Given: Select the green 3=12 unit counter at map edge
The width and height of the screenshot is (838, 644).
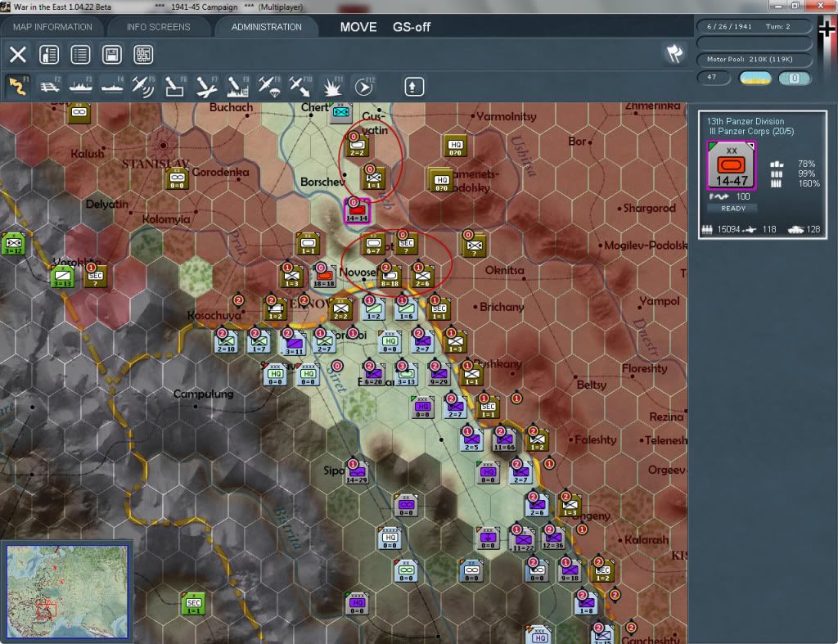Looking at the screenshot, I should click(x=13, y=244).
